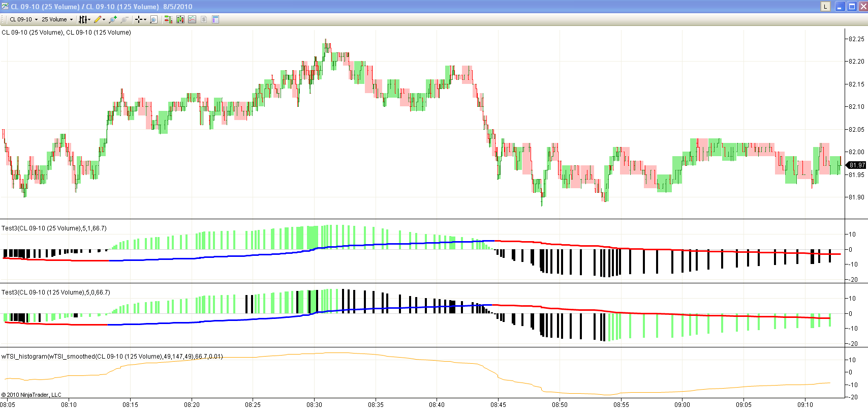Screen dimensions: 868x411
Task: Click the 82.25 price axis label
Action: click(856, 39)
